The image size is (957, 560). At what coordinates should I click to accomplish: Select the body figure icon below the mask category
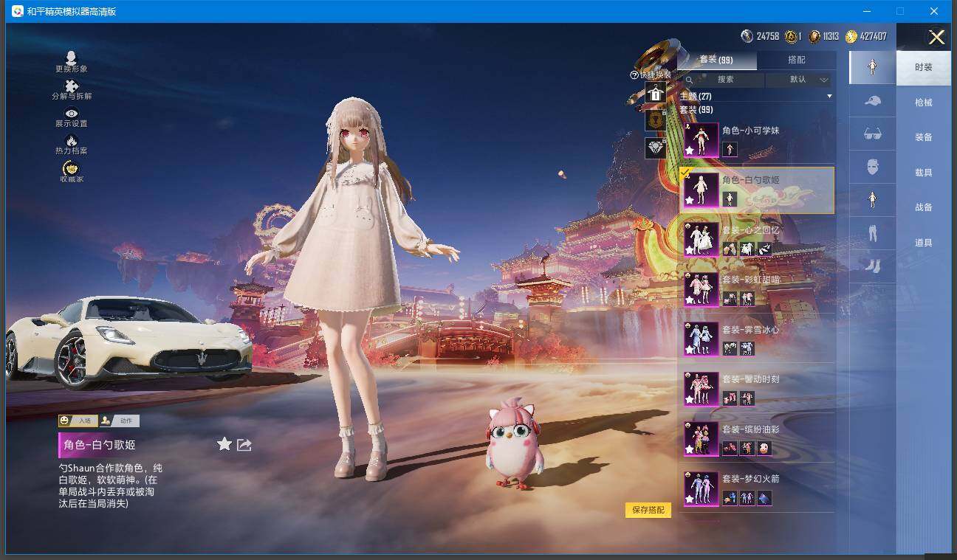872,200
